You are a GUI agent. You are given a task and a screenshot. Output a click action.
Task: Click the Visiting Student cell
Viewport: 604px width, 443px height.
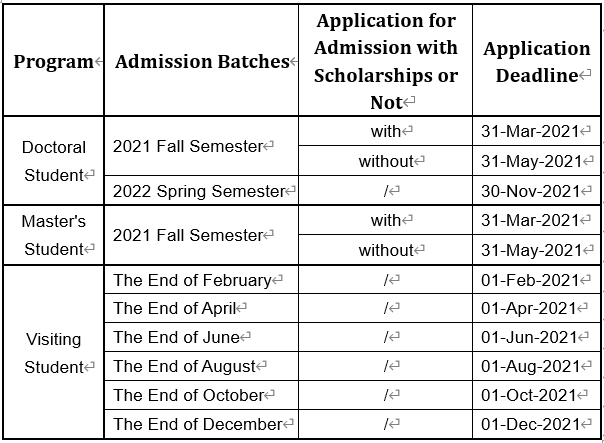click(55, 353)
